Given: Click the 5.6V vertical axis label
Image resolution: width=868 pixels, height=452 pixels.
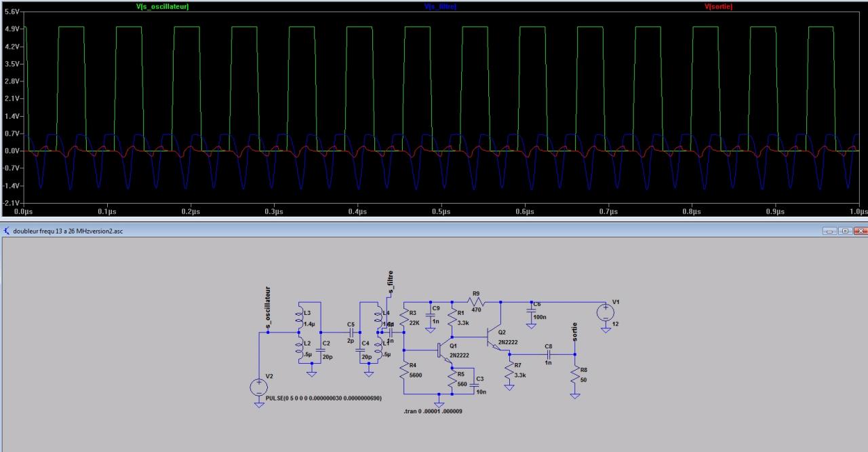Looking at the screenshot, I should tap(12, 13).
